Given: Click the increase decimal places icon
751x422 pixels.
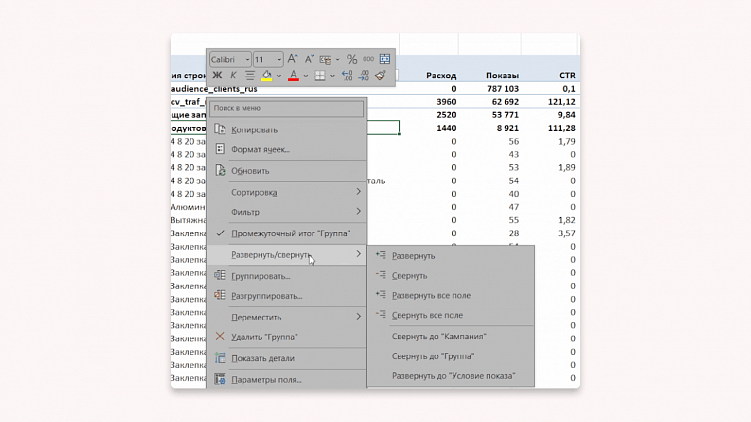Looking at the screenshot, I should [347, 76].
